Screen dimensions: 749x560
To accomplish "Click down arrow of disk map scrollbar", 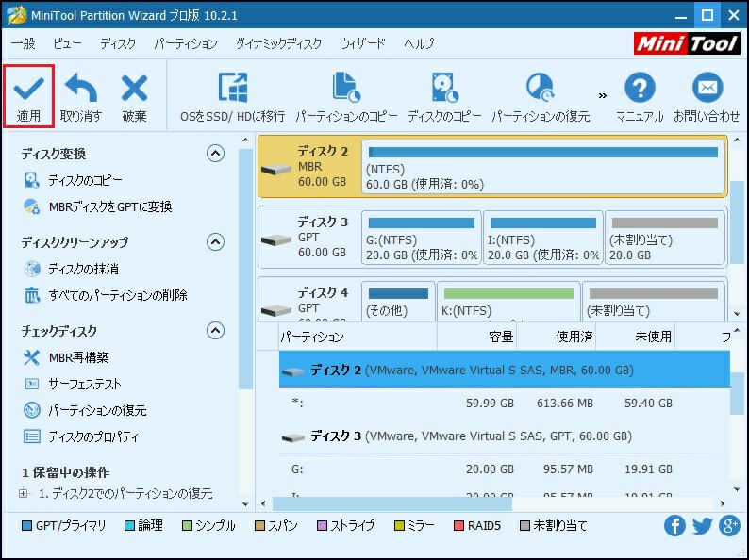I will point(737,314).
